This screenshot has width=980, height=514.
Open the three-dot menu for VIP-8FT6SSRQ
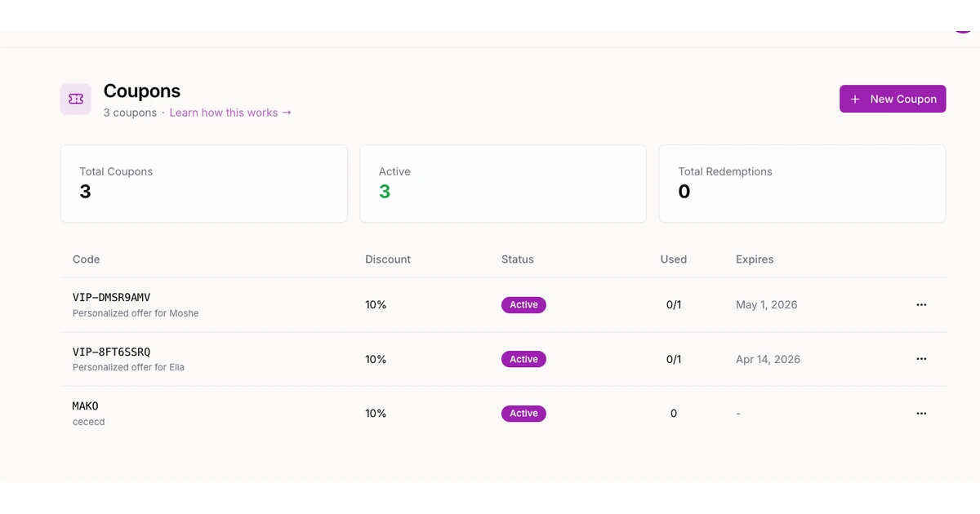(x=921, y=359)
